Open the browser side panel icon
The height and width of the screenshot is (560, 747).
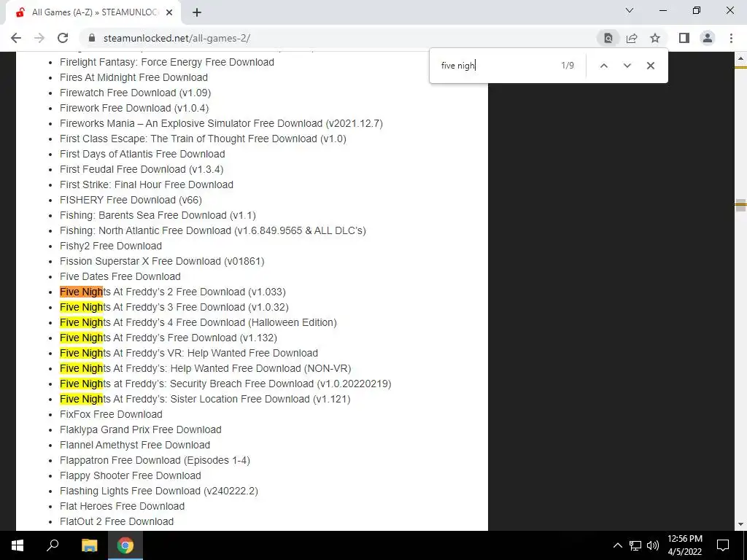click(684, 38)
